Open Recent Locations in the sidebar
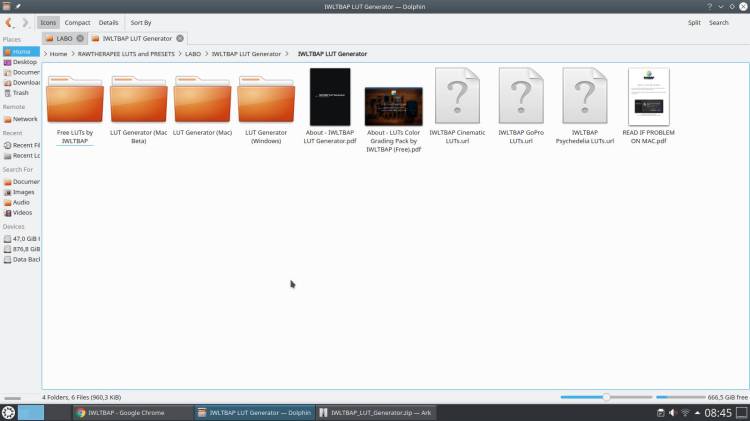The image size is (750, 421). [x=21, y=156]
